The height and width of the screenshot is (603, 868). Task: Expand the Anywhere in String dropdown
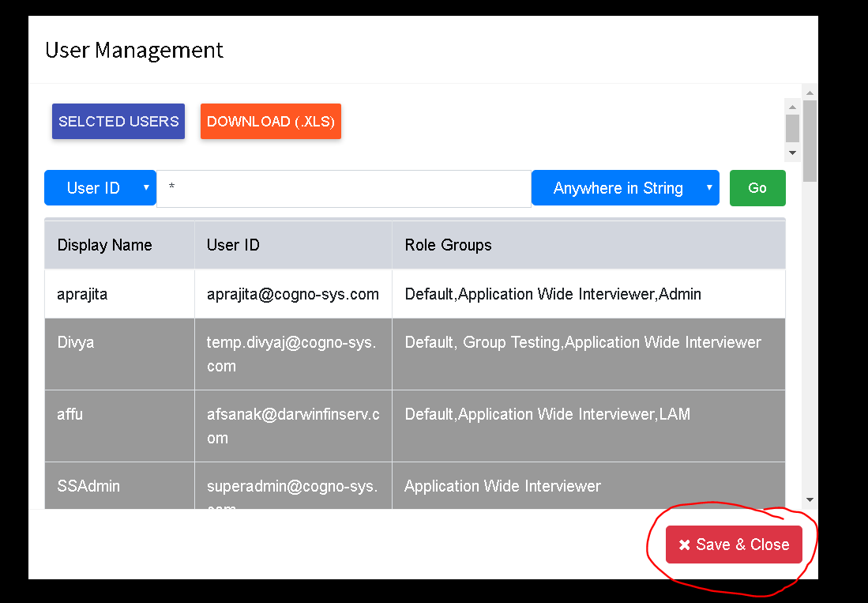625,188
